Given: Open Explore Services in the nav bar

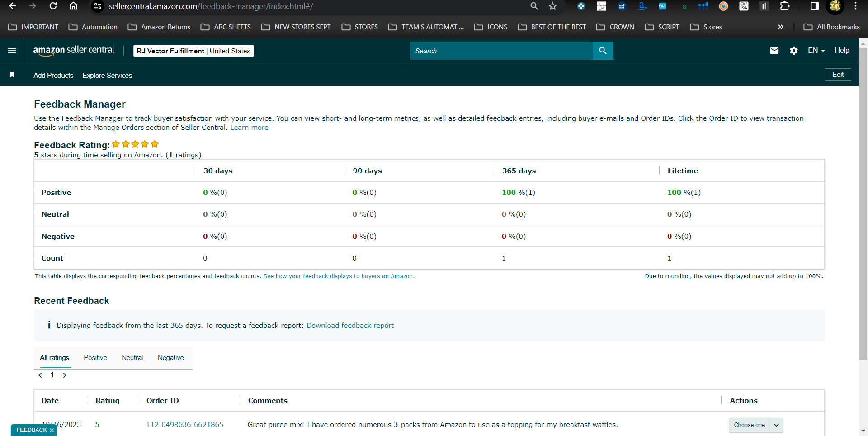Looking at the screenshot, I should tap(107, 75).
